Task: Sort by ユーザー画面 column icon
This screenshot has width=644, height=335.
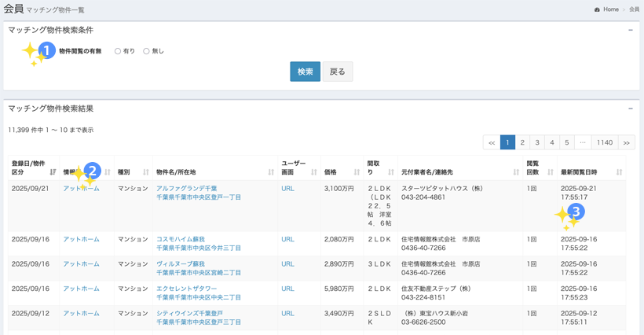Action: (x=314, y=172)
